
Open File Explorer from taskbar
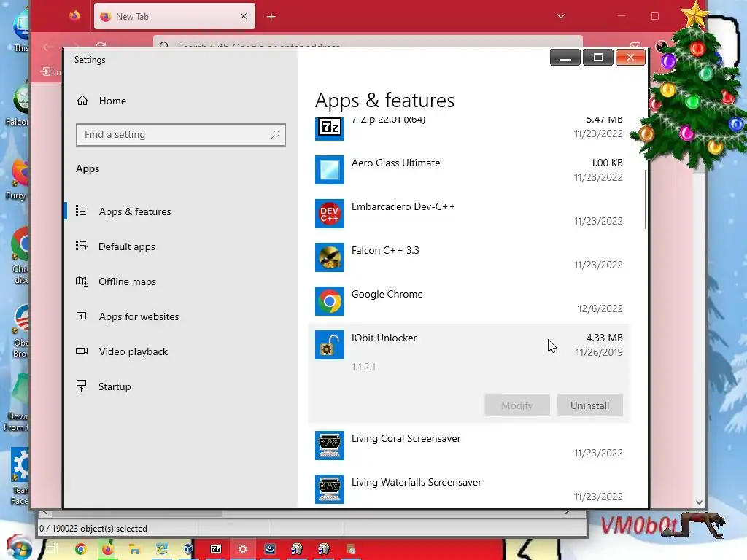[135, 550]
